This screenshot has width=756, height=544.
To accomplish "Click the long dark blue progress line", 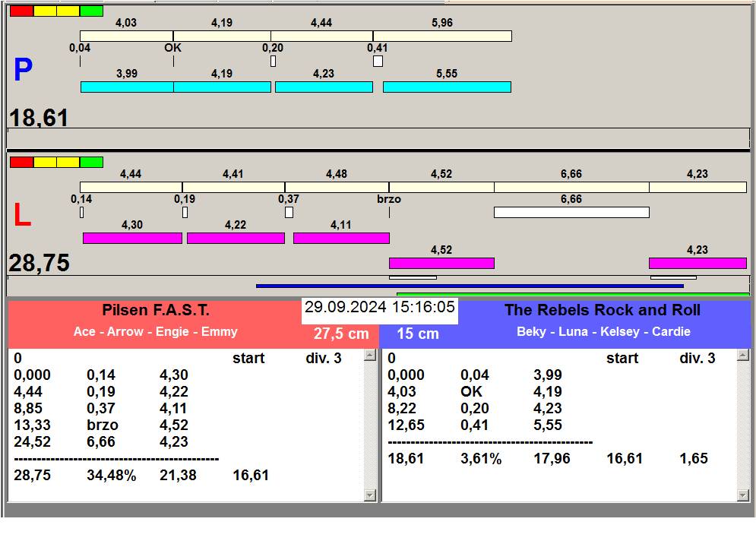I will pyautogui.click(x=470, y=286).
